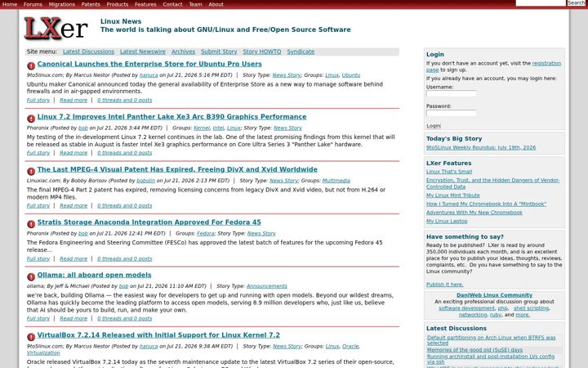
Task: Open poster bobolin on MPEG-4 story
Action: (146, 181)
